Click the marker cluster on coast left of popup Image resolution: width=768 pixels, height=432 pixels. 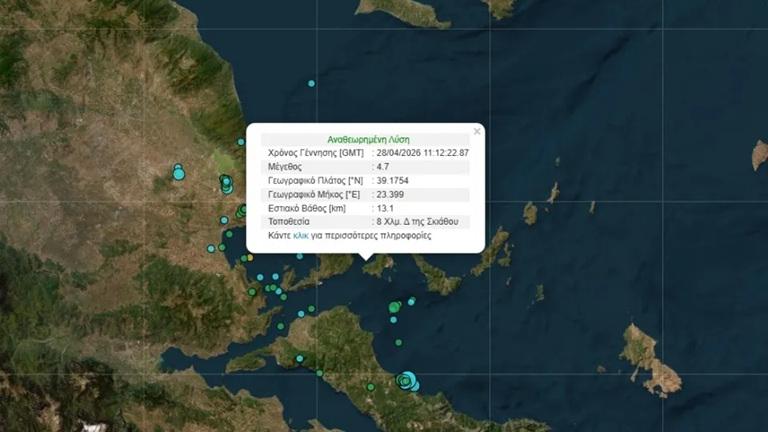(x=226, y=184)
